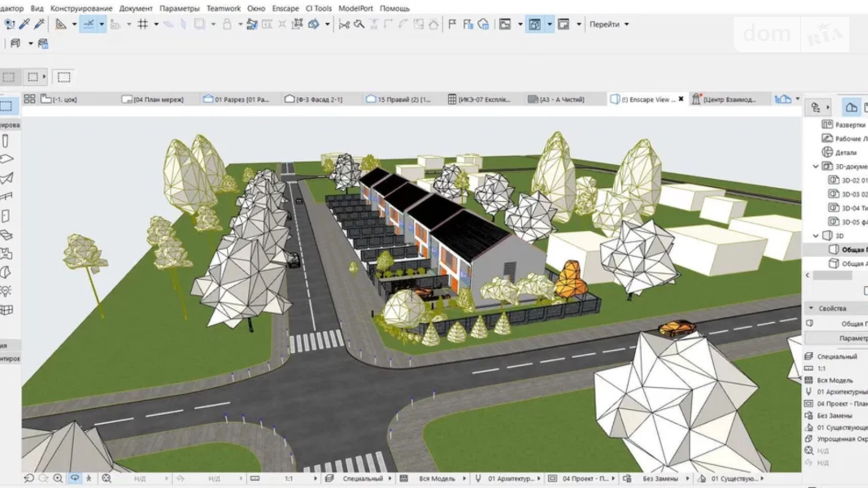Viewport: 868px width, 488px height.
Task: Click the grid snap hash icon
Action: pyautogui.click(x=143, y=24)
